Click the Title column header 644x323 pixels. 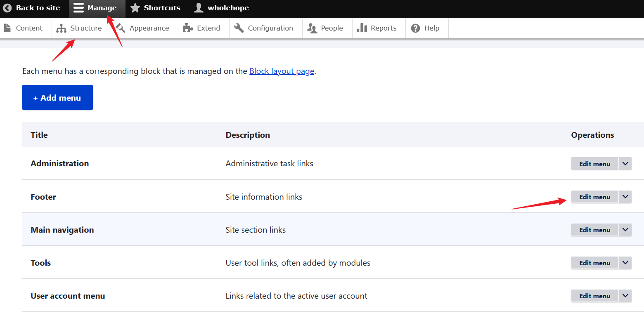click(39, 134)
